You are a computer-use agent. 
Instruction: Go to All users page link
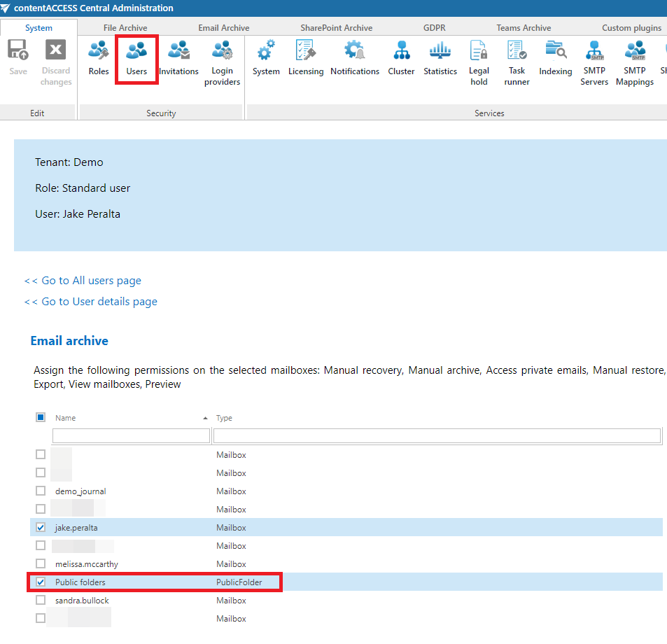click(x=83, y=281)
